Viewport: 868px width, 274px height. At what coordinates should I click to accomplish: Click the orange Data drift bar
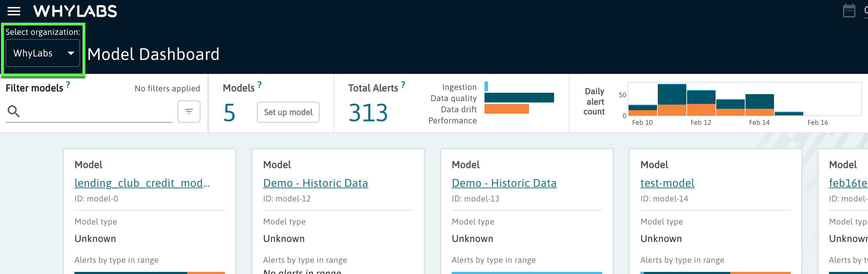(506, 109)
